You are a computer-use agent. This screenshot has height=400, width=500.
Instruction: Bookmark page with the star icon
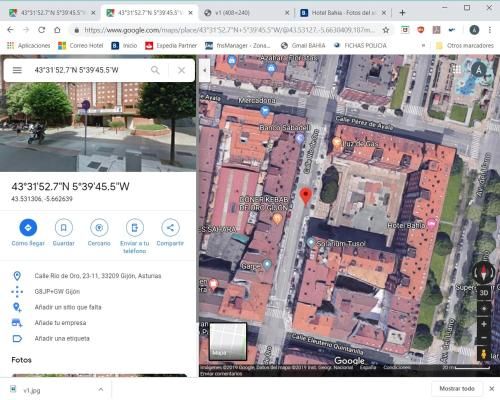point(386,30)
